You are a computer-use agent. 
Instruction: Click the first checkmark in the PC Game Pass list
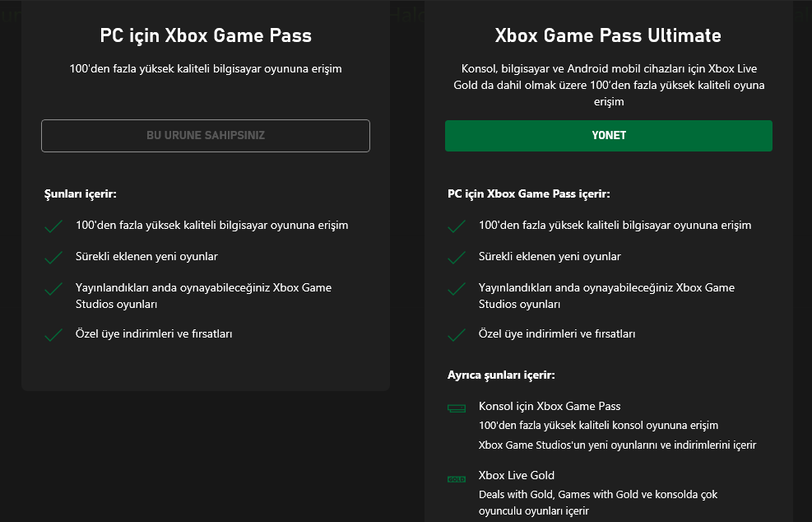53,226
